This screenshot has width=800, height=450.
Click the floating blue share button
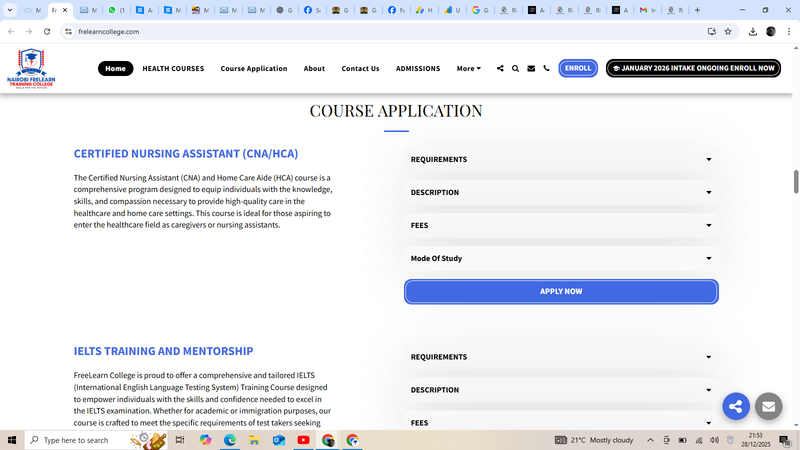tap(736, 406)
